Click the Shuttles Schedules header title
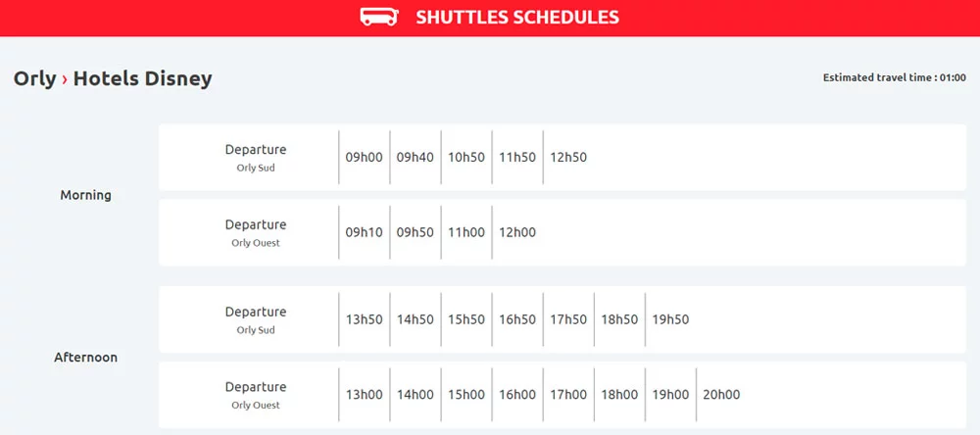Viewport: 980px width, 435px height. pos(516,17)
